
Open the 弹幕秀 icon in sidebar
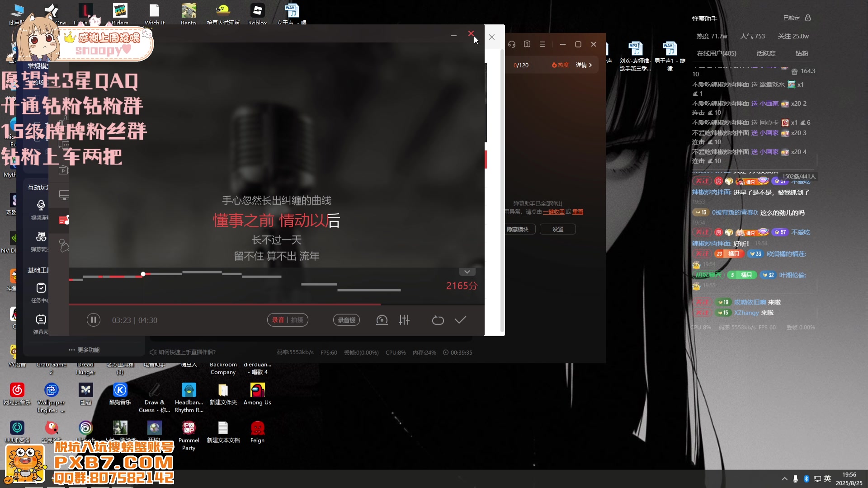coord(41,319)
